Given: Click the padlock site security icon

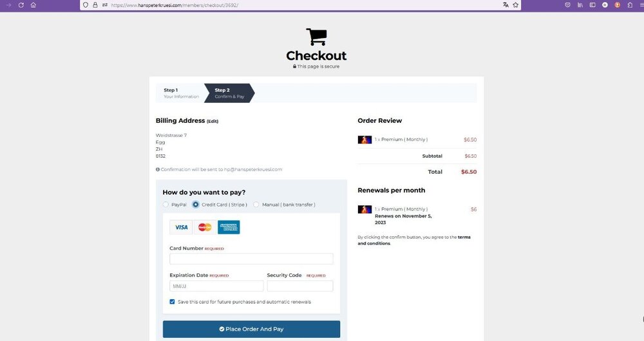Looking at the screenshot, I should pos(95,5).
